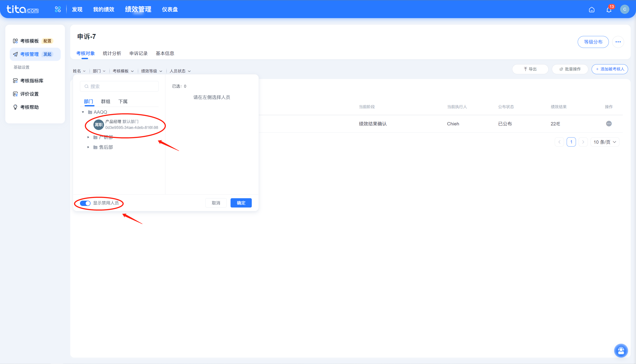Switch to the 下属 tab in picker
This screenshot has width=636, height=364.
pos(123,102)
